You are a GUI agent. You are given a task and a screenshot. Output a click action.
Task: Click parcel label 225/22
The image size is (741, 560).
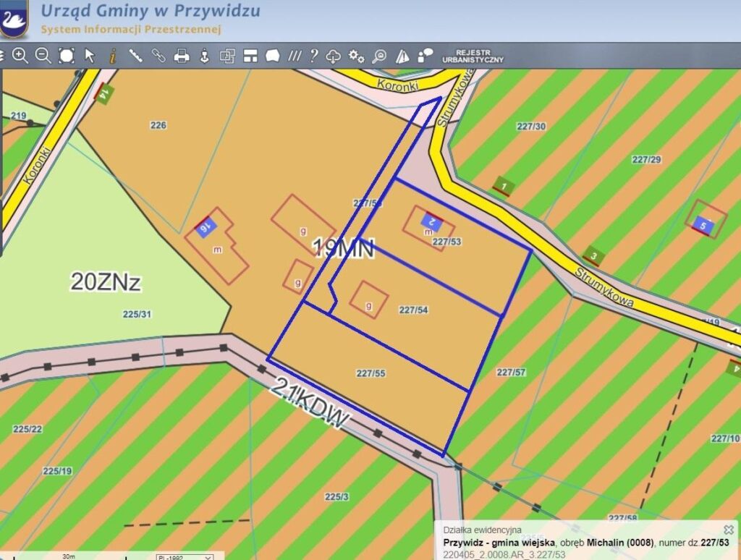point(27,429)
